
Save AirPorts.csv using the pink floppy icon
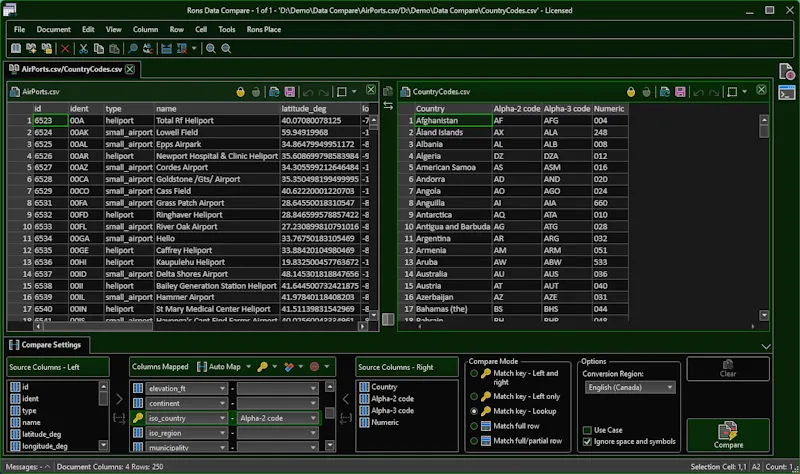(x=290, y=92)
